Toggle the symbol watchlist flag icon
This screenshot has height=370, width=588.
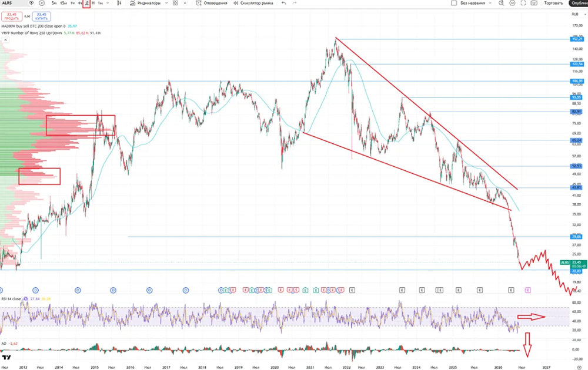(x=32, y=3)
